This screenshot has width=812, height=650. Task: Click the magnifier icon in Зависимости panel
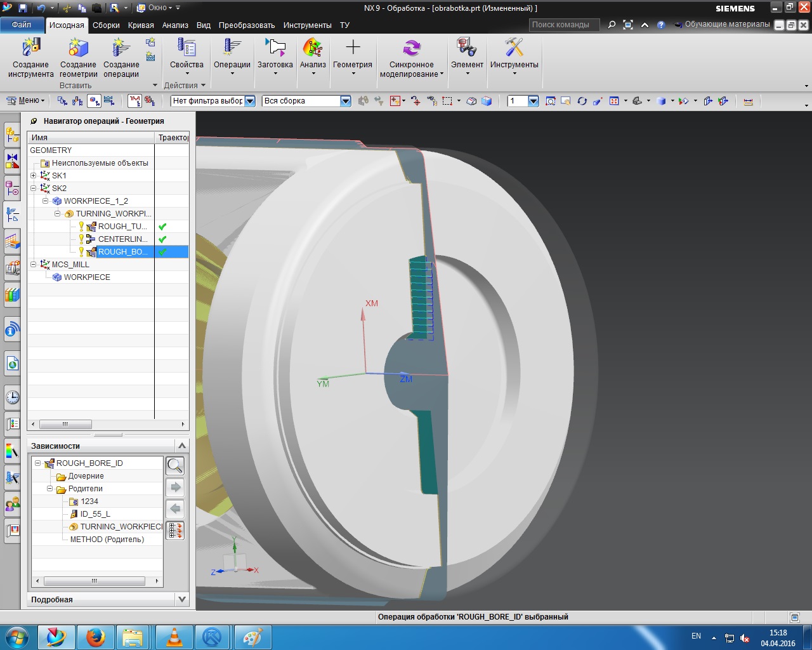(175, 466)
